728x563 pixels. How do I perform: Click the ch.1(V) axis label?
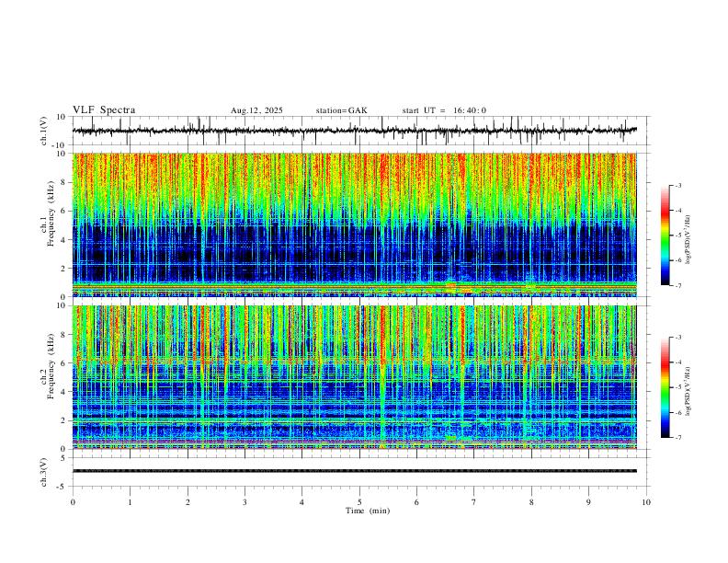(x=43, y=131)
